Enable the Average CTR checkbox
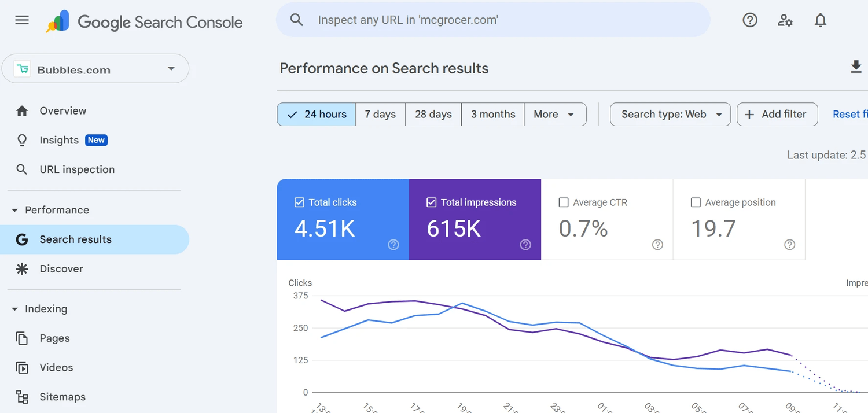Screen dimensions: 868x413 coord(564,202)
